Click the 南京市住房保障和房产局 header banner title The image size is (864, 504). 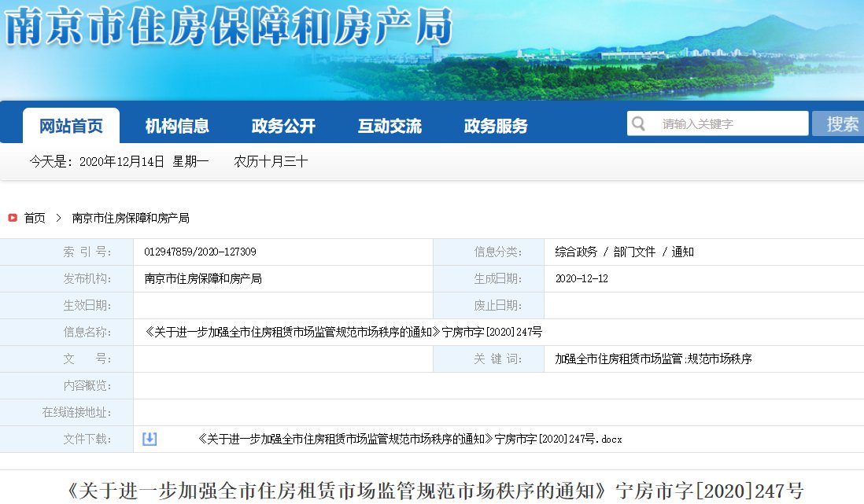(230, 28)
